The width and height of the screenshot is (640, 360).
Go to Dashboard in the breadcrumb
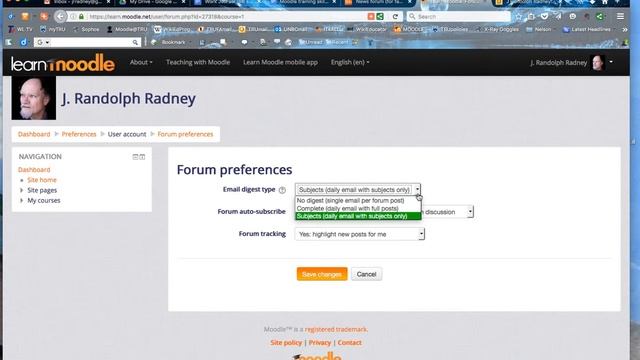(34, 134)
